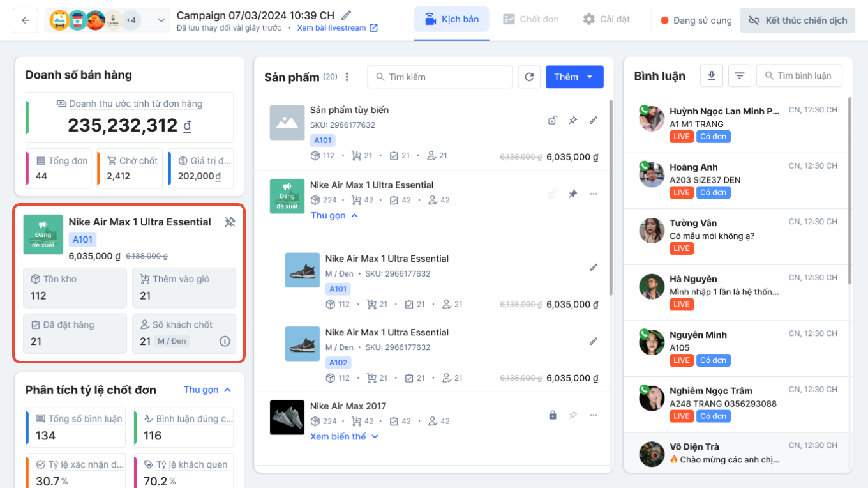The width and height of the screenshot is (868, 488).
Task: Click the Tồn kho stat tile
Action: coord(75,287)
